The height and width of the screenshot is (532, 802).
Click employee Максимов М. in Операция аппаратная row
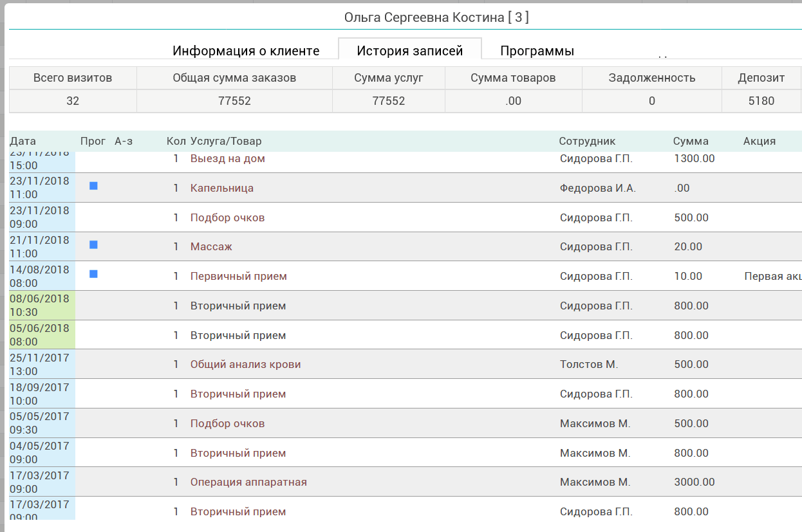tap(595, 482)
